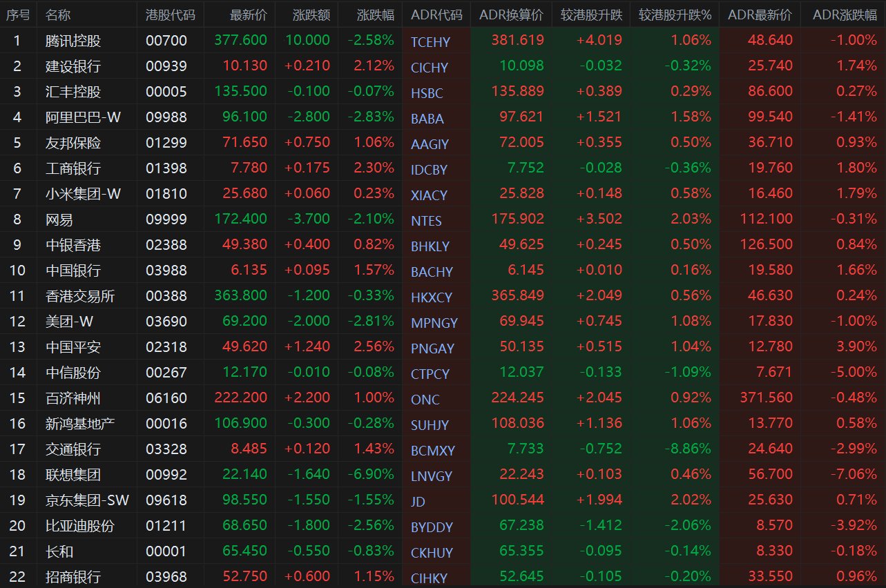
Task: Select the 招商银行 stock name
Action: point(73,577)
